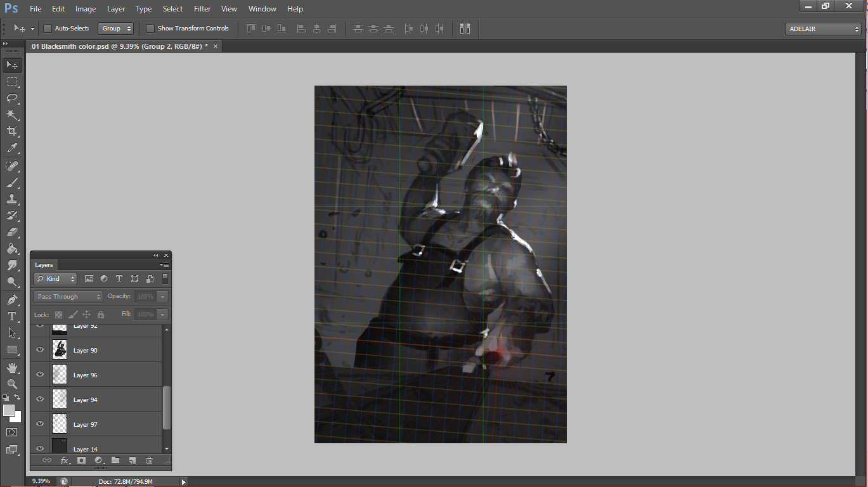Screen dimensions: 868x487
Task: Open the ADELAIR workspace dropdown
Action: tap(823, 29)
